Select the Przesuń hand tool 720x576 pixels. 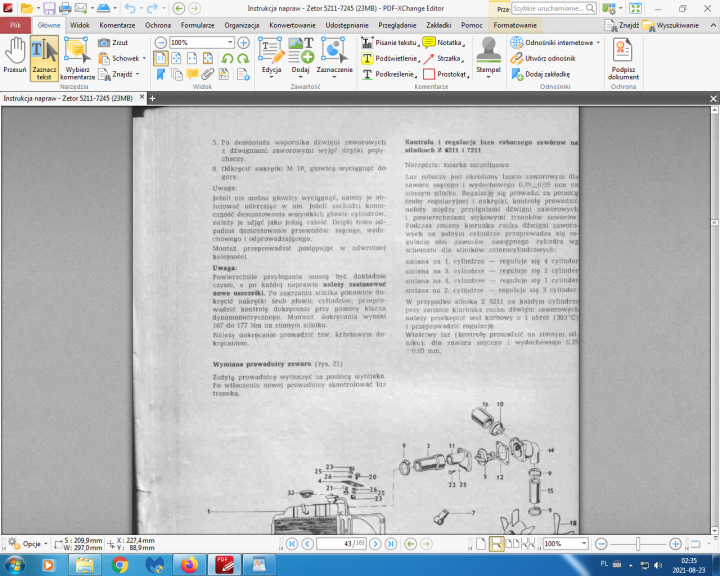[x=15, y=57]
